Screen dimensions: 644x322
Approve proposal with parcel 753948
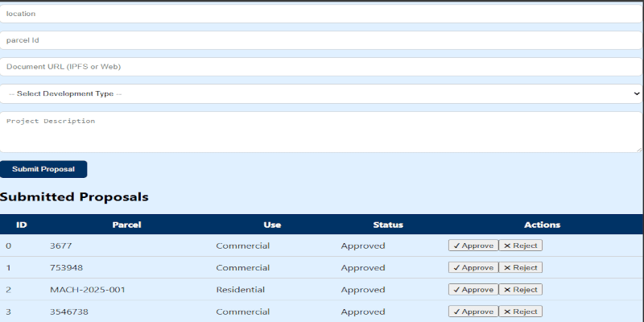[x=473, y=267]
